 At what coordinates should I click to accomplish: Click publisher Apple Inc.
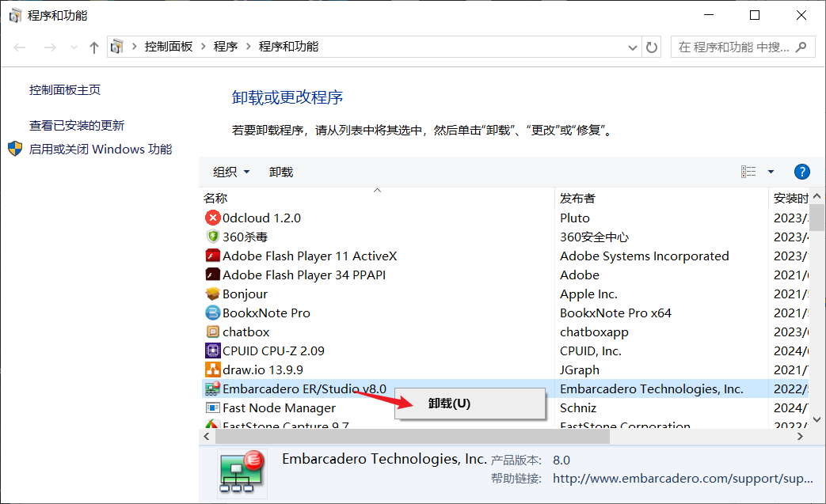[588, 294]
